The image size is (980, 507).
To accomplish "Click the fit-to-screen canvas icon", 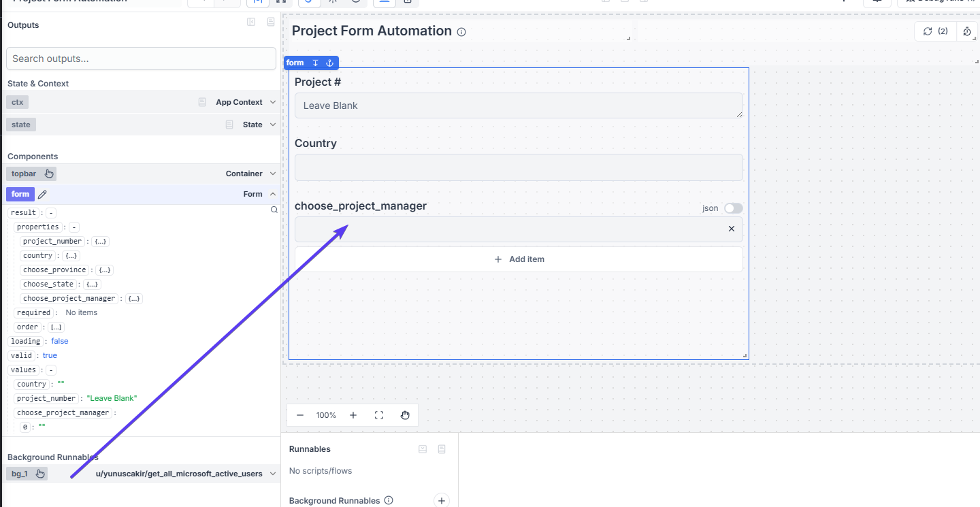I will [379, 415].
